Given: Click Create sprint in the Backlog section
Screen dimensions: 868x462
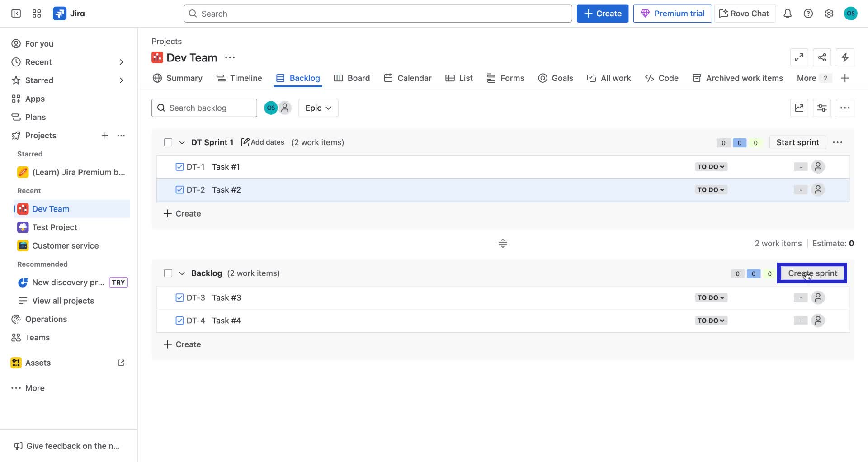Looking at the screenshot, I should tap(812, 273).
